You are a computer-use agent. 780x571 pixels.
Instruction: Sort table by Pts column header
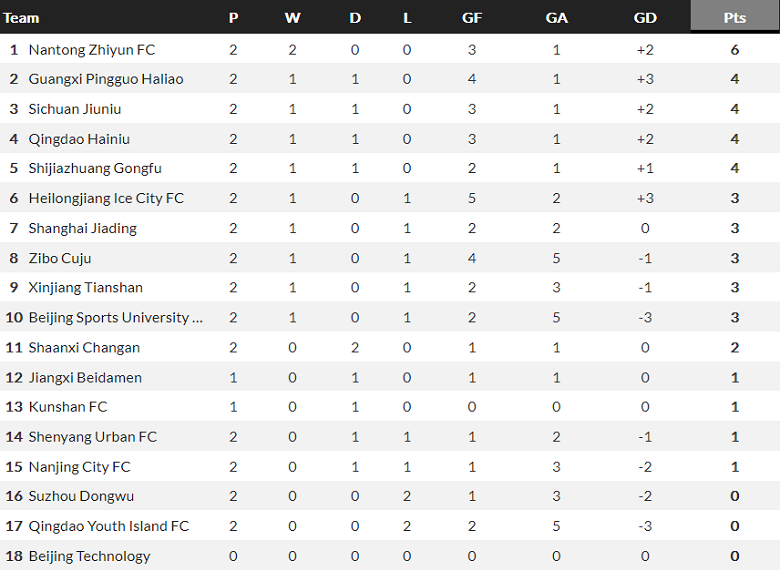[734, 17]
